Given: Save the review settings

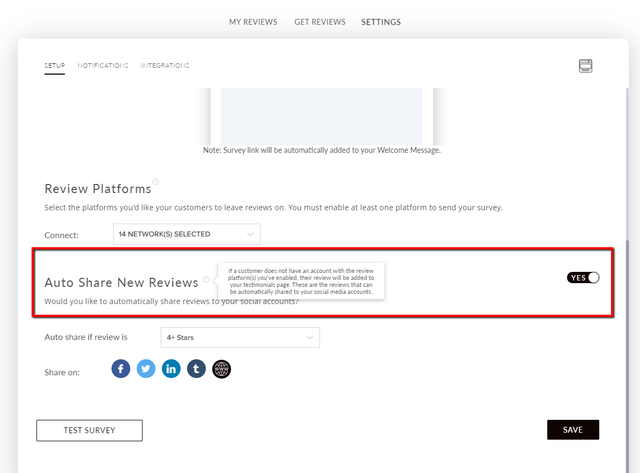Looking at the screenshot, I should point(573,430).
